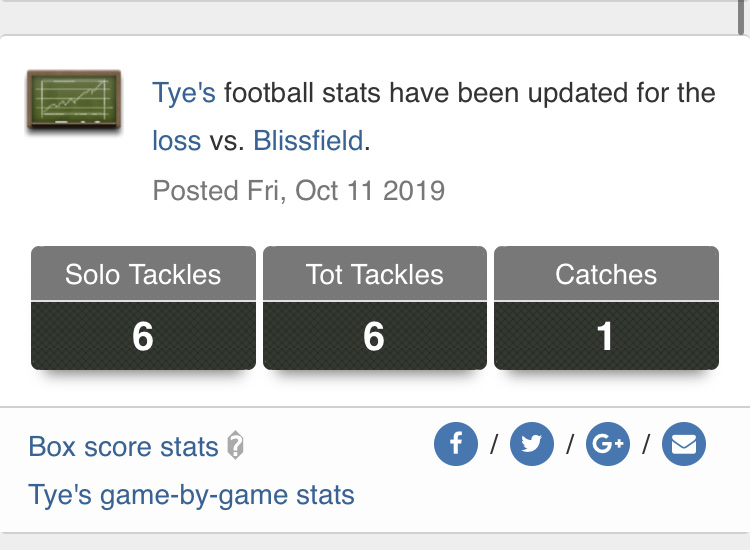Open Tye's player profile link
The width and height of the screenshot is (750, 550).
(184, 94)
